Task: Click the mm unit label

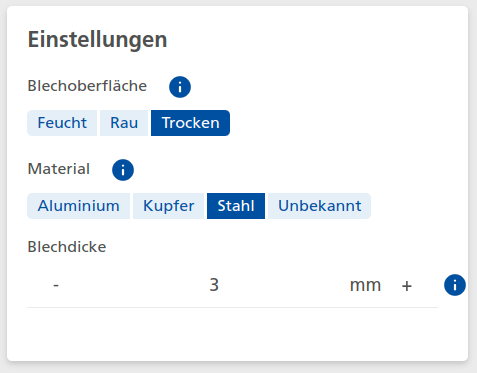Action: click(x=365, y=285)
